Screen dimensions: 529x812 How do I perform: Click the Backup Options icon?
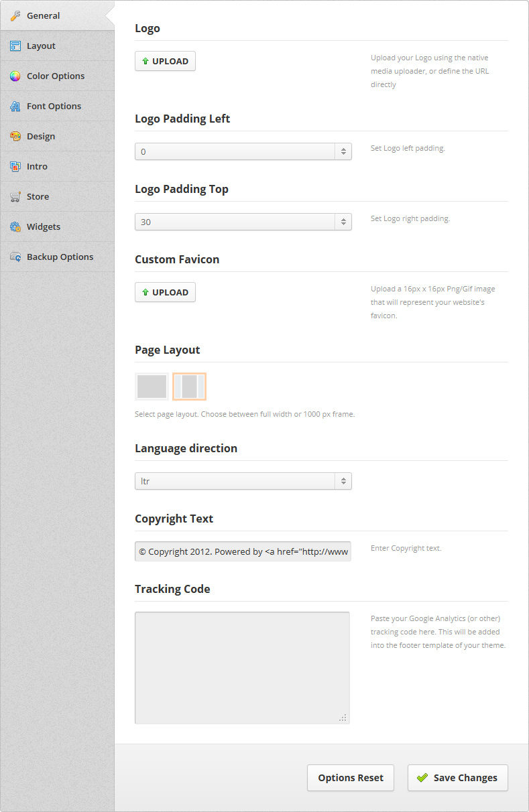pyautogui.click(x=15, y=257)
